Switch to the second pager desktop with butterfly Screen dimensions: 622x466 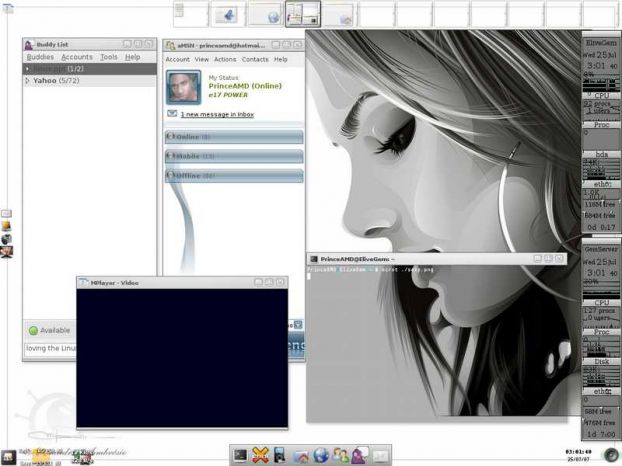(228, 14)
